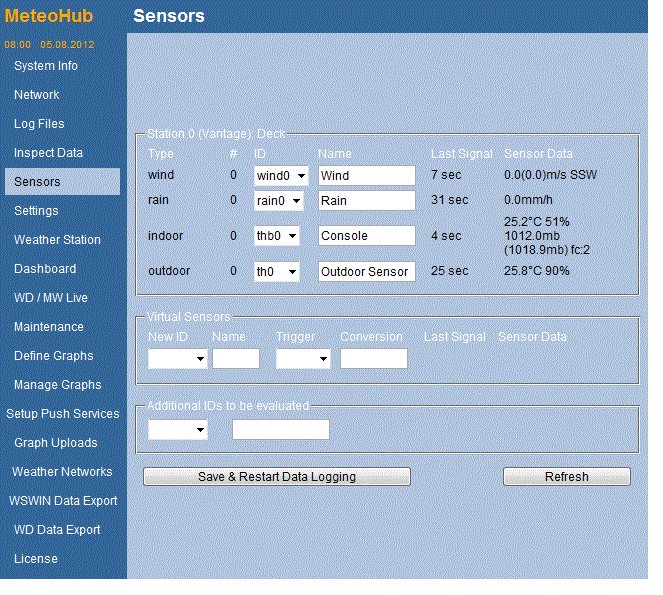Open the License page
This screenshot has height=595, width=663.
[36, 559]
